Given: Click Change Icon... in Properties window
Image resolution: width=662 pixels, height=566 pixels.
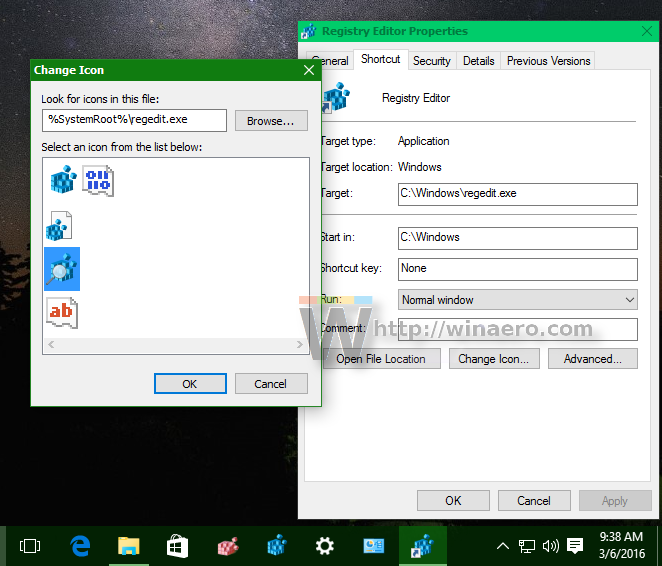Looking at the screenshot, I should pyautogui.click(x=494, y=359).
